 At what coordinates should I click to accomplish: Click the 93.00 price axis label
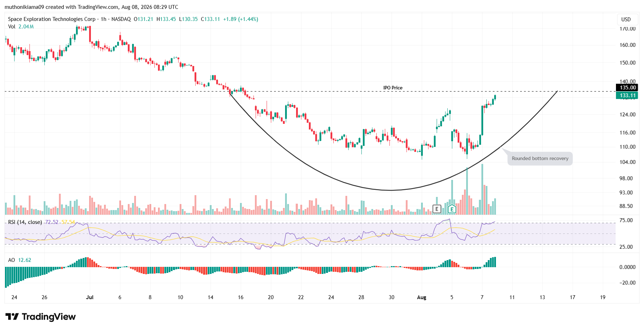(x=626, y=193)
